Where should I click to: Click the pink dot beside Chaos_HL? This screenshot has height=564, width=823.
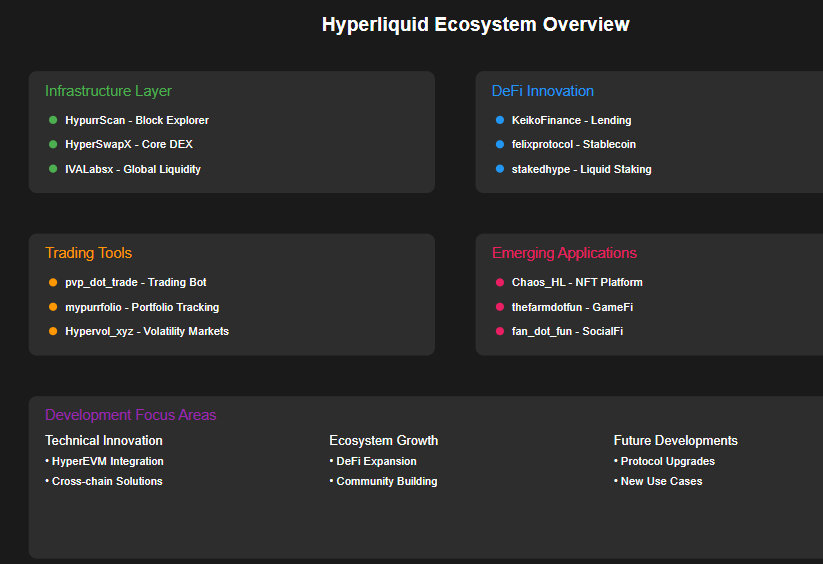point(500,282)
